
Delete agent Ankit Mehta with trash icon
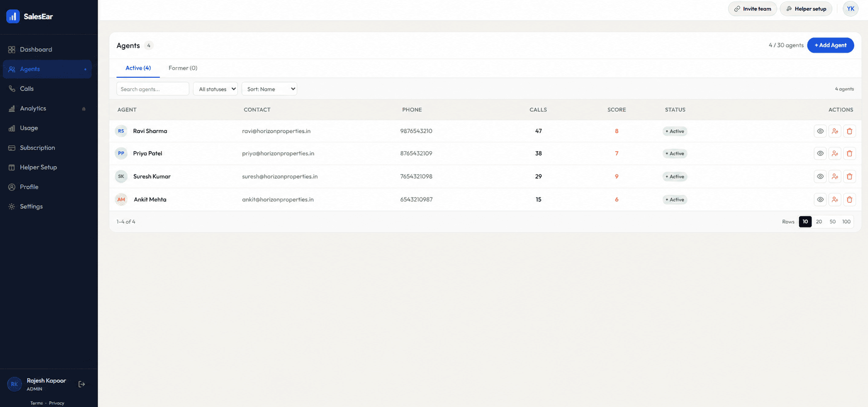coord(850,199)
